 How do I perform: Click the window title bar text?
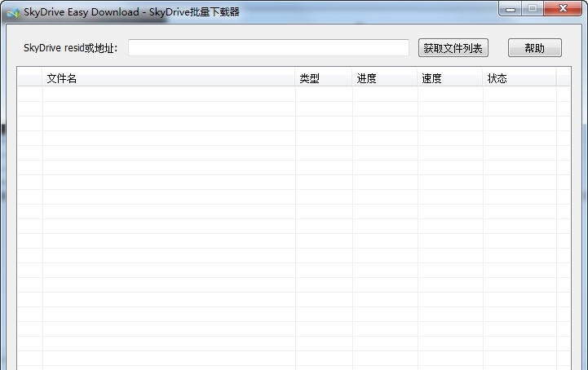click(131, 12)
